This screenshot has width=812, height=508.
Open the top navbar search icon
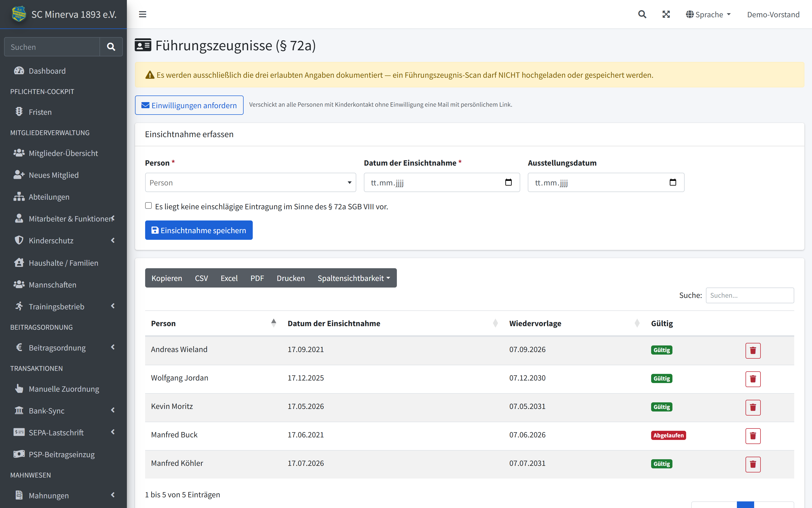pos(642,14)
